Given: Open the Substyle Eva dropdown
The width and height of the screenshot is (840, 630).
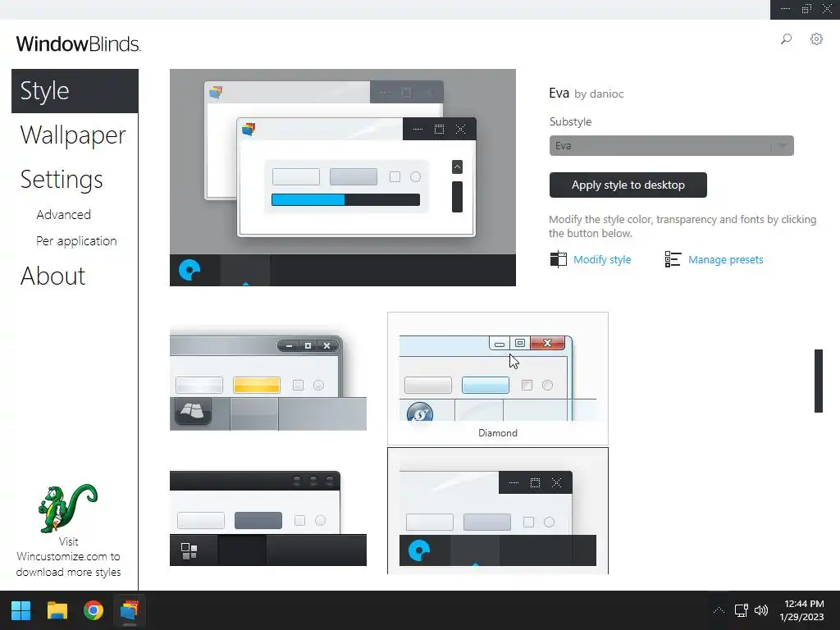Looking at the screenshot, I should coord(671,146).
